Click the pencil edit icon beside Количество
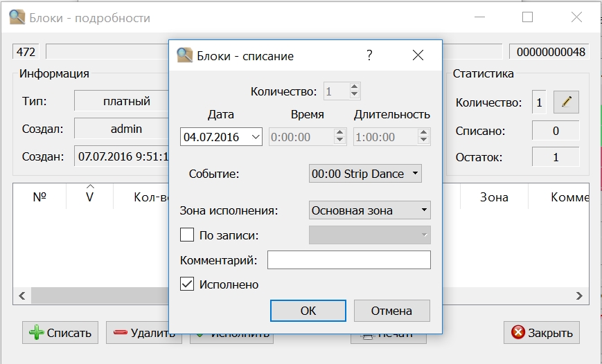 pyautogui.click(x=566, y=102)
